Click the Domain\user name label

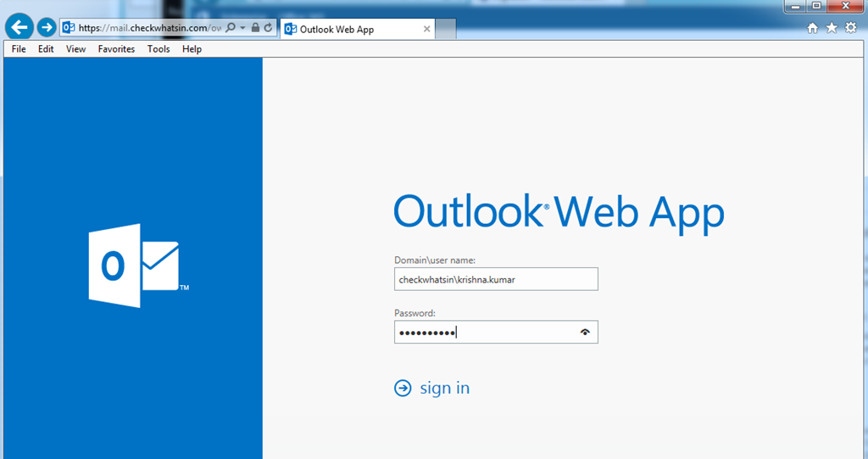435,260
